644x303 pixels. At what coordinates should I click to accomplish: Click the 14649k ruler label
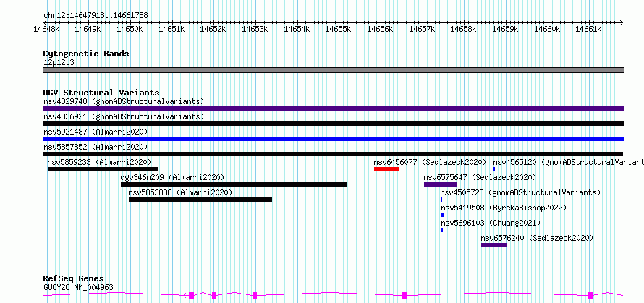pyautogui.click(x=88, y=29)
